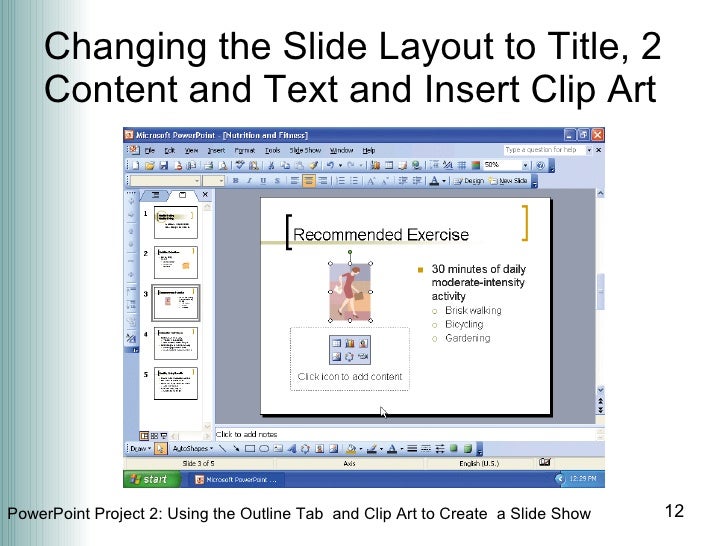Open the File menu

point(150,150)
